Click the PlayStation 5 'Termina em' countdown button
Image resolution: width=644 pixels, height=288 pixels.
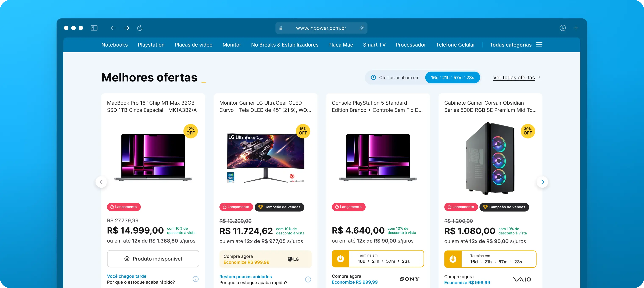[x=378, y=259]
